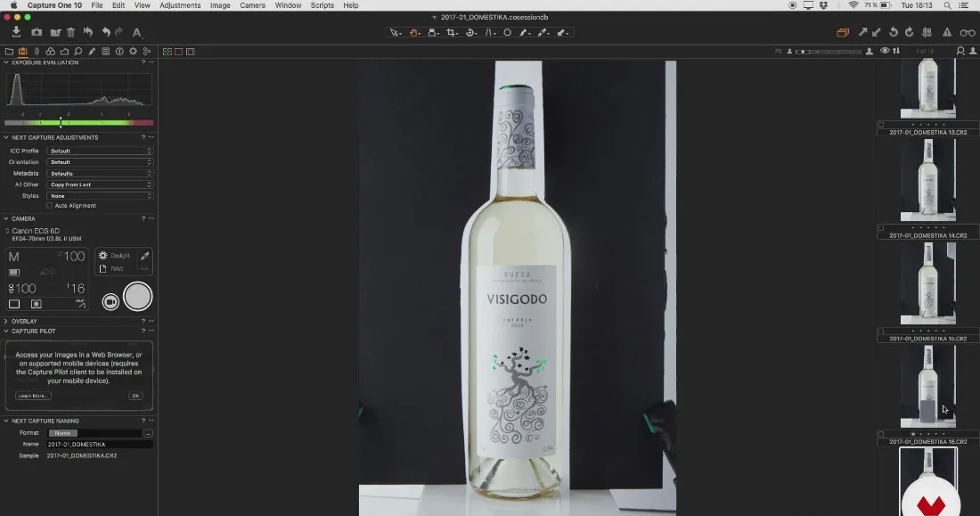Open the Library folder tool tab
The height and width of the screenshot is (516, 980).
(9, 52)
